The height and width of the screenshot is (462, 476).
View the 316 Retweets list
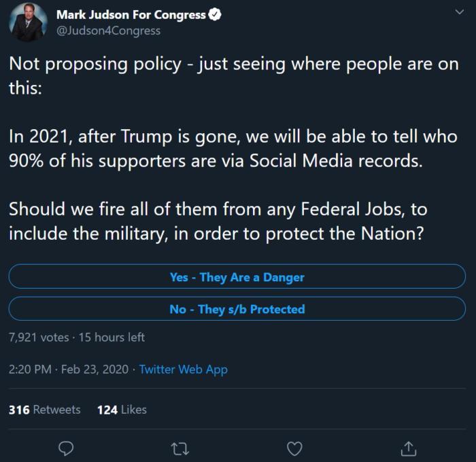pos(45,410)
